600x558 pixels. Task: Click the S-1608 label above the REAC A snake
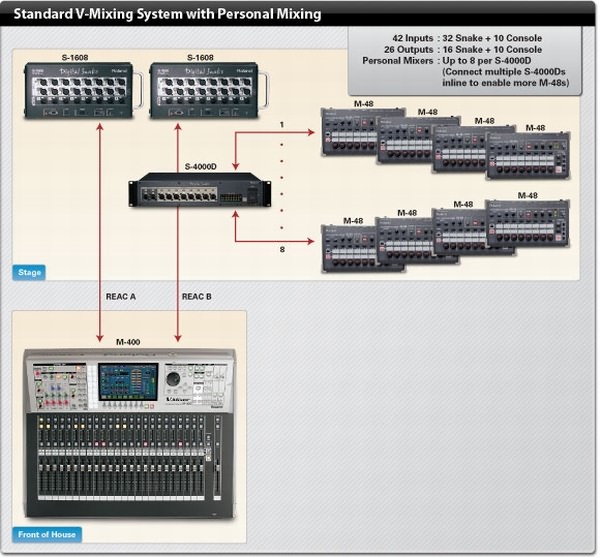point(75,57)
